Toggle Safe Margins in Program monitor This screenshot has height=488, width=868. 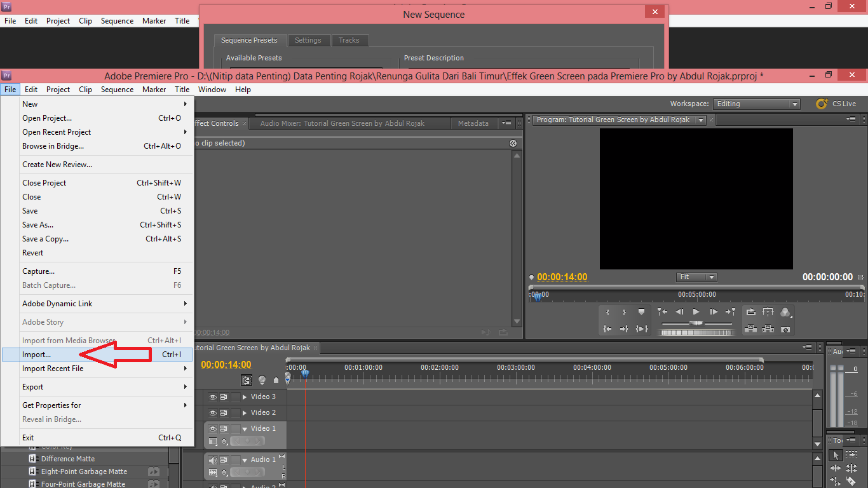(x=768, y=312)
